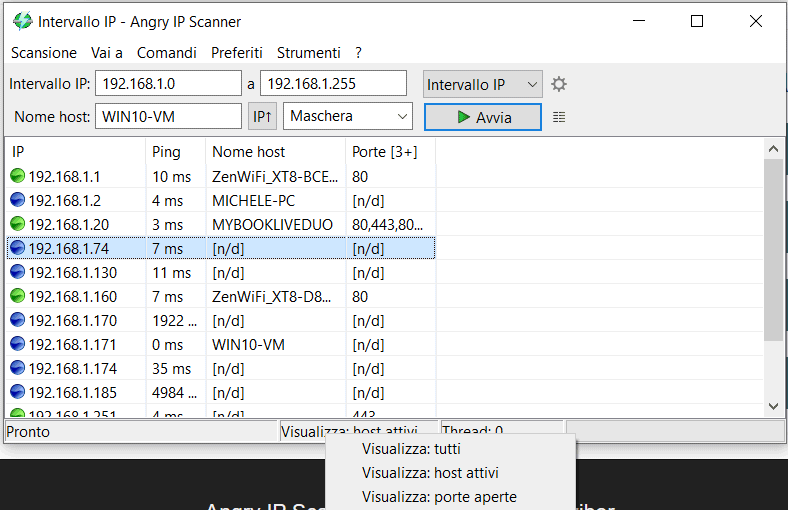Click green status icon for 192.168.1.20
Viewport: 788px width, 510px height.
[18, 224]
